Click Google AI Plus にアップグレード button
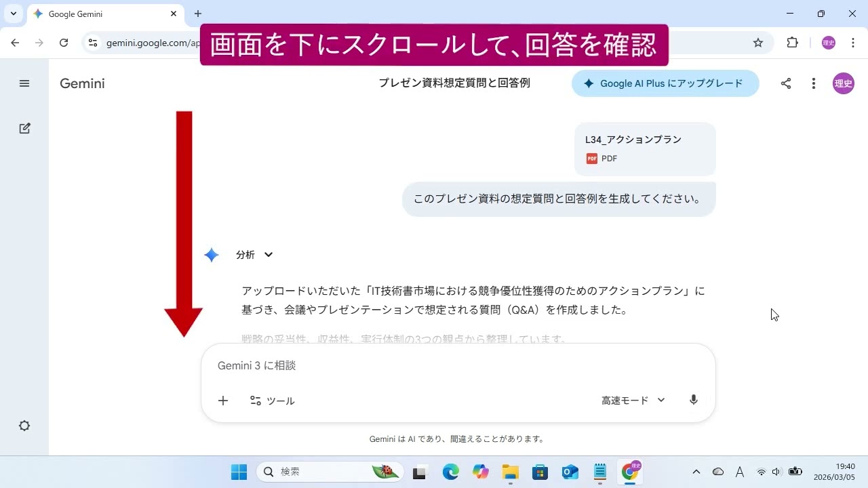Viewport: 868px width, 488px height. [x=665, y=83]
